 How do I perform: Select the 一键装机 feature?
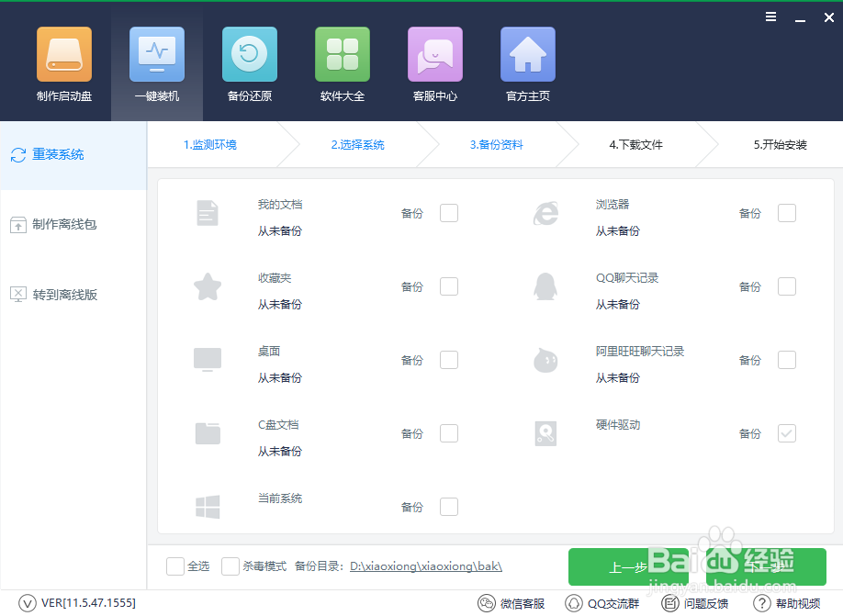[x=156, y=64]
